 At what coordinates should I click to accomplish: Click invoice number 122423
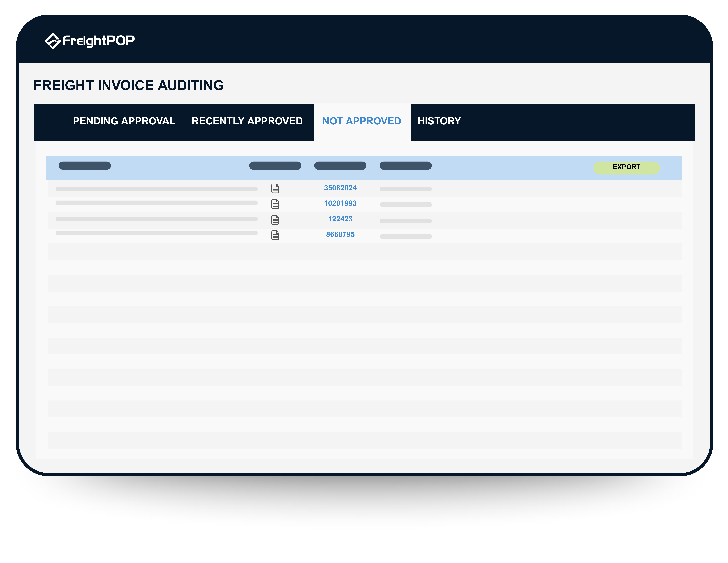coord(340,219)
